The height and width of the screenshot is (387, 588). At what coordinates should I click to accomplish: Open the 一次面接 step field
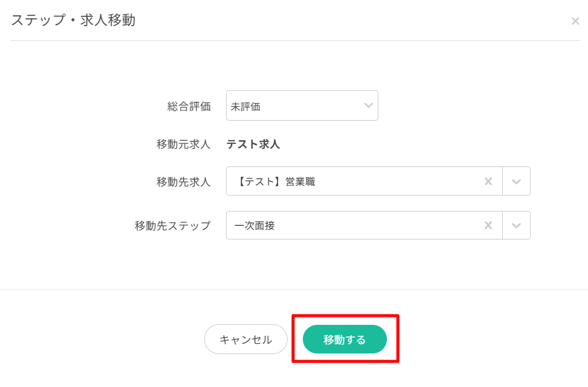pyautogui.click(x=353, y=225)
